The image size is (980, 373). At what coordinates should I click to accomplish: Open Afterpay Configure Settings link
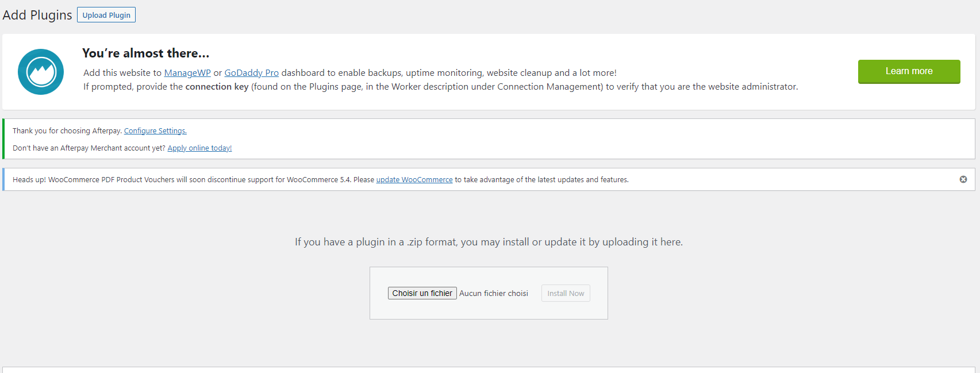point(155,131)
